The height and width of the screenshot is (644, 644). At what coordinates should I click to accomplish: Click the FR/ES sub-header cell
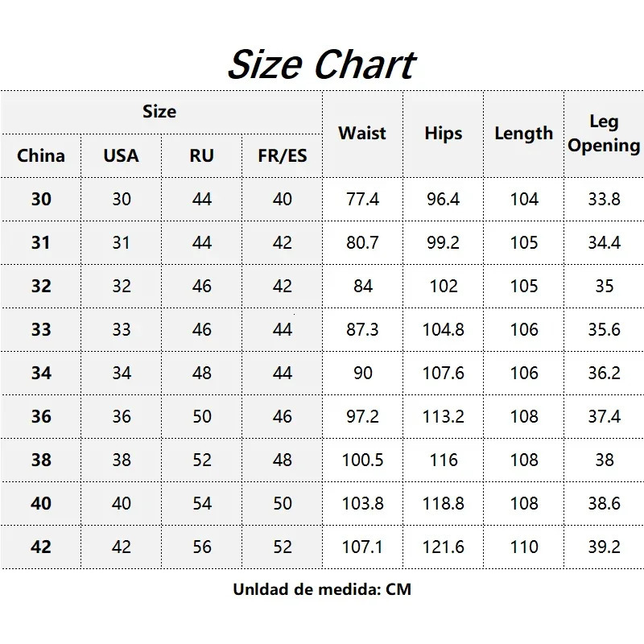click(x=282, y=155)
